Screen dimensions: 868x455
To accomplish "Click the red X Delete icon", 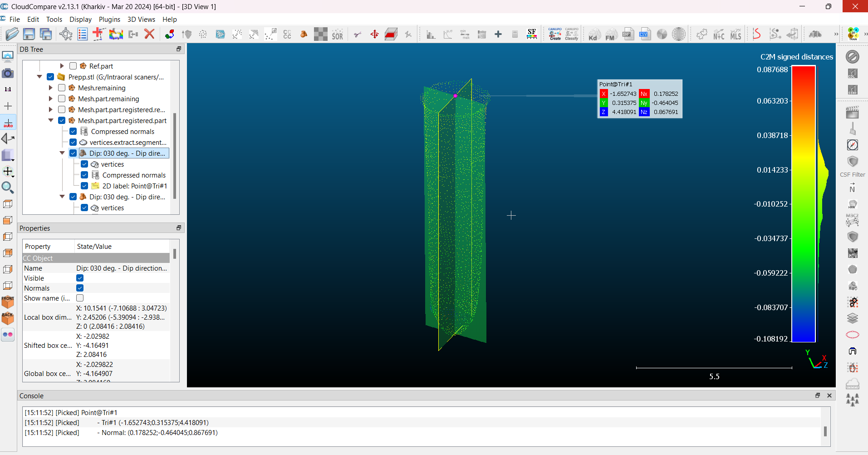I will (149, 34).
